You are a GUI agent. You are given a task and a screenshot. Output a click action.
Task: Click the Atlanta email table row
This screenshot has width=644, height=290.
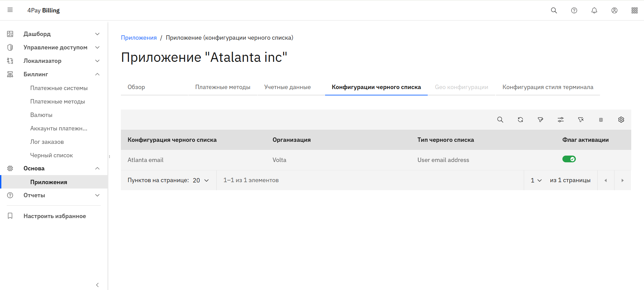(145, 160)
